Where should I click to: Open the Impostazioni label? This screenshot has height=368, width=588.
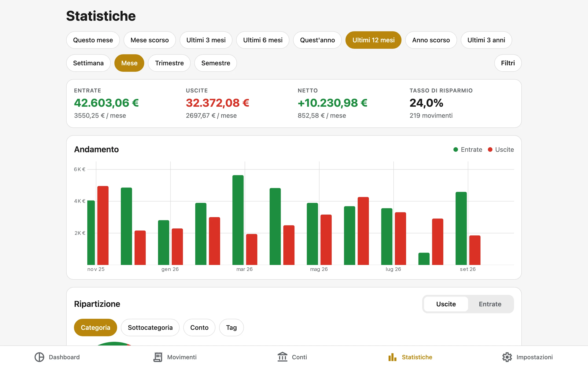pos(534,357)
